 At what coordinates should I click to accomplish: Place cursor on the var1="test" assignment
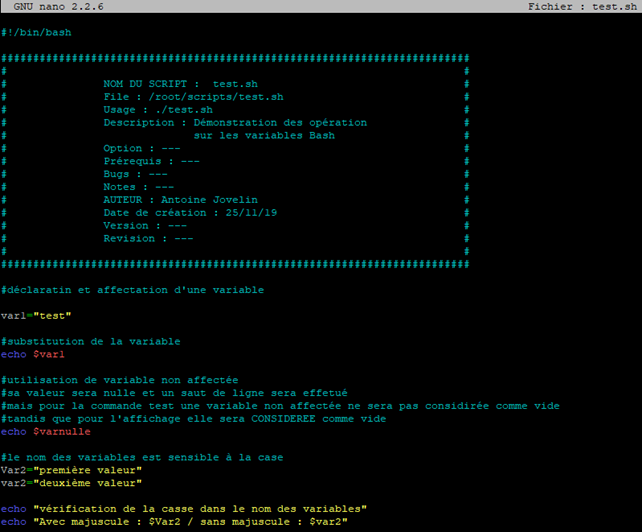tap(36, 316)
